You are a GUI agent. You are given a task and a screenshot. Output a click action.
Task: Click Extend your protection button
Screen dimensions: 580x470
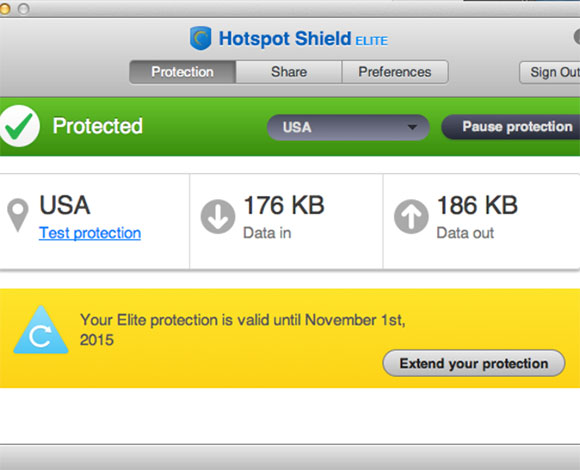pyautogui.click(x=474, y=363)
